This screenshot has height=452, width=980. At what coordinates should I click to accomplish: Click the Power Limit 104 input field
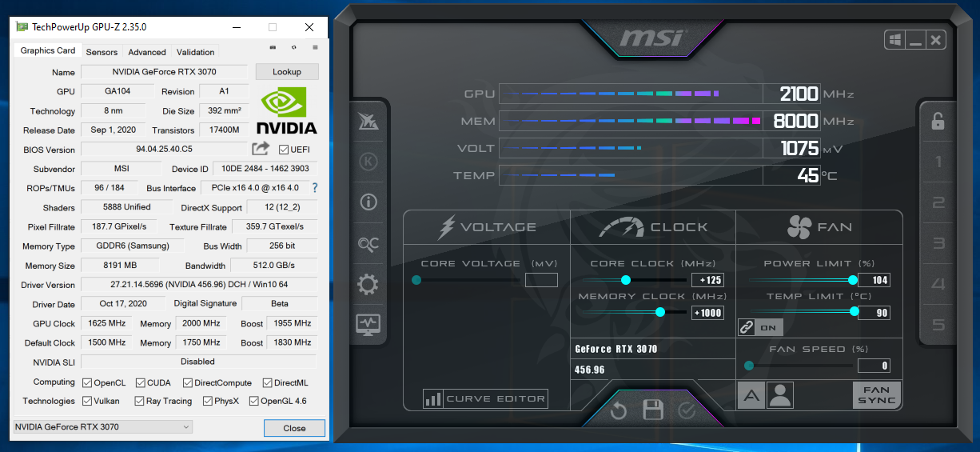[x=874, y=280]
